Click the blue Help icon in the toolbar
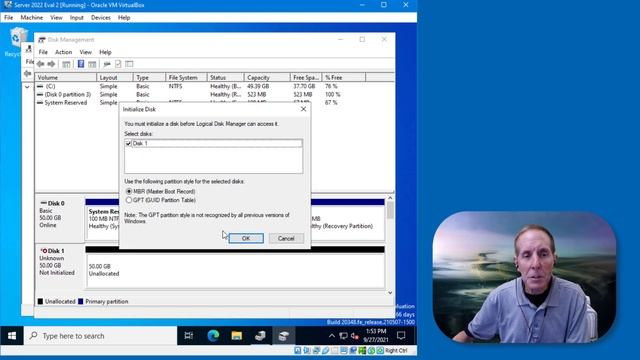The height and width of the screenshot is (360, 640). (x=81, y=64)
